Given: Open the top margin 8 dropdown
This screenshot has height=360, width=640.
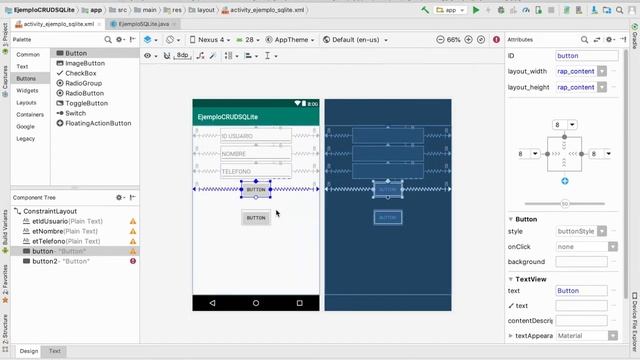Looking at the screenshot, I should tap(572, 125).
